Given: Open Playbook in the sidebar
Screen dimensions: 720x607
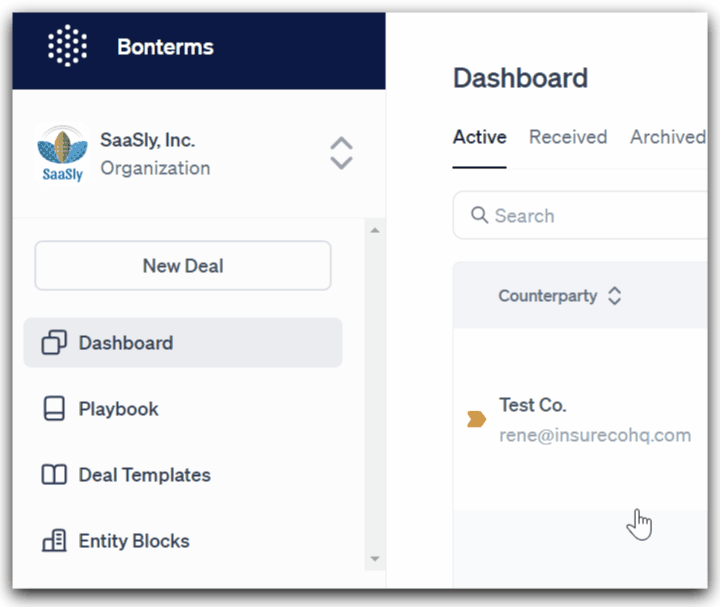Looking at the screenshot, I should (183, 409).
